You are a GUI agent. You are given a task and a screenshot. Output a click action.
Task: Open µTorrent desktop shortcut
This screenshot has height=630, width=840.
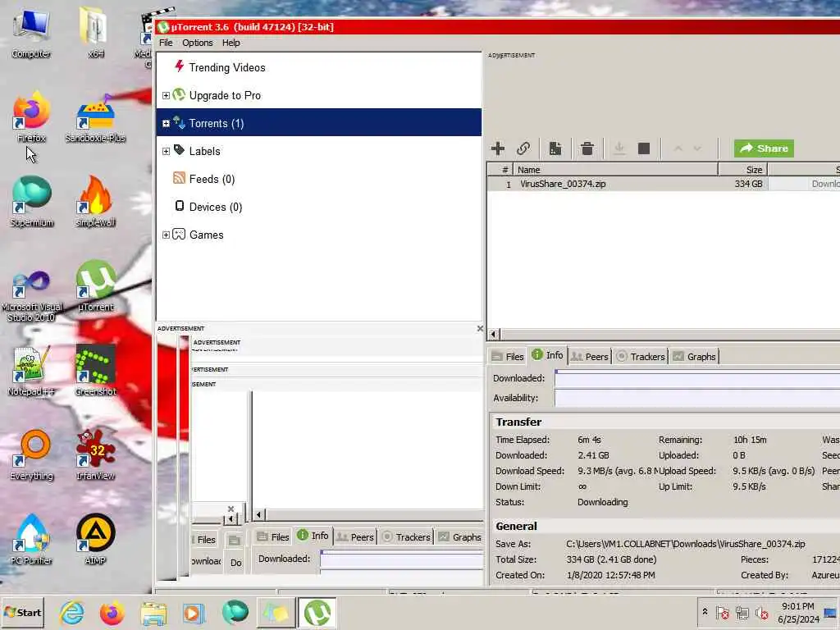(95, 285)
